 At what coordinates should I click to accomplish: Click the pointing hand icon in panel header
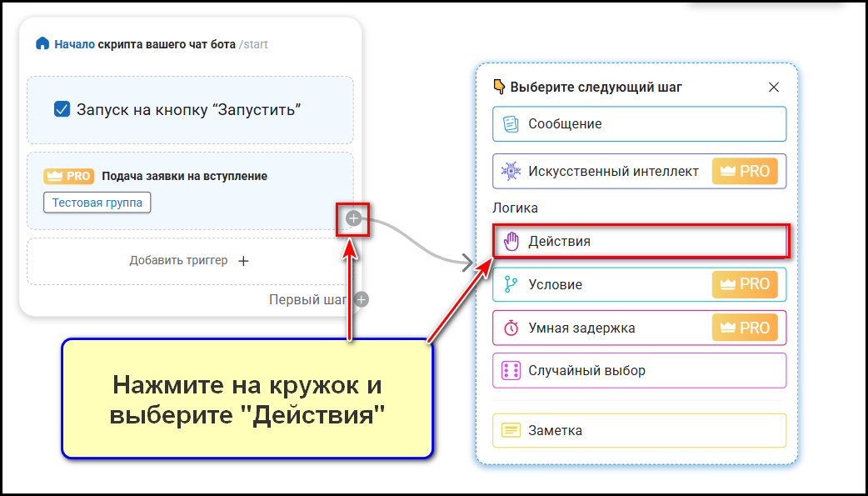coord(499,87)
